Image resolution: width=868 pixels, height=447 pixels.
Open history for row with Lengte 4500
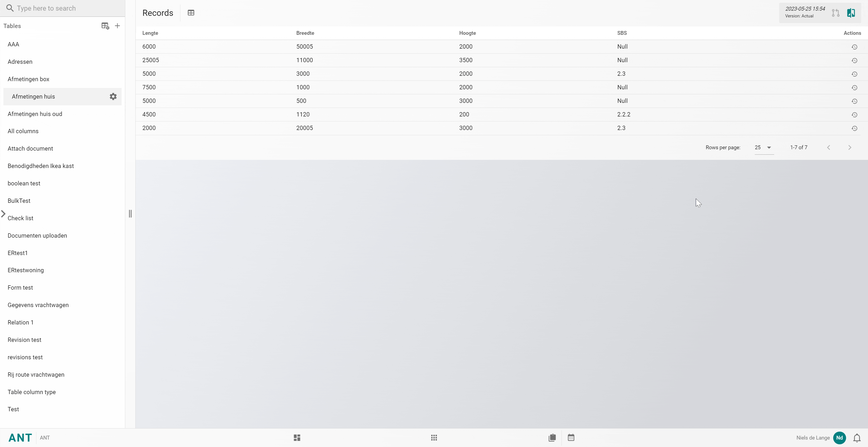coord(854,115)
